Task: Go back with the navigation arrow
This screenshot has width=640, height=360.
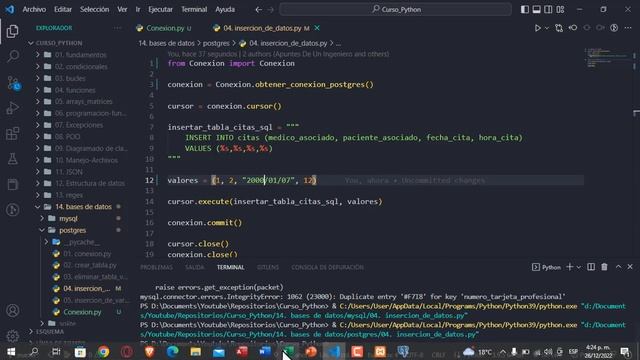Action: [258, 9]
